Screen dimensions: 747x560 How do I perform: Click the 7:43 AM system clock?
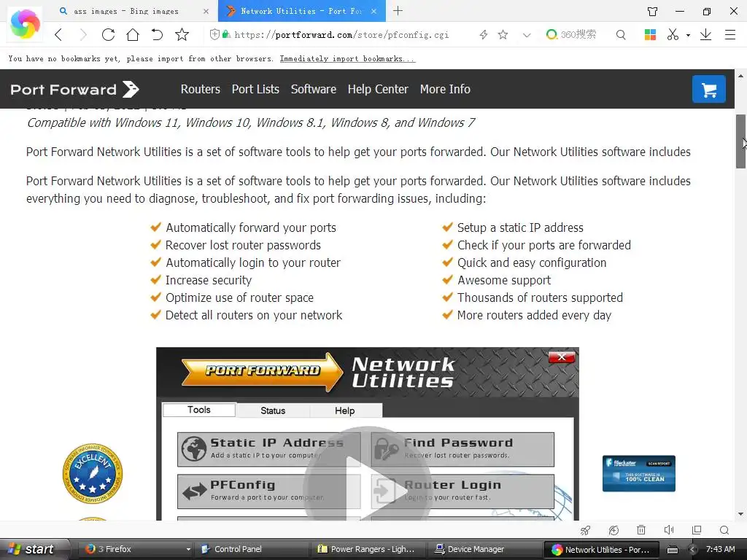[720, 549]
